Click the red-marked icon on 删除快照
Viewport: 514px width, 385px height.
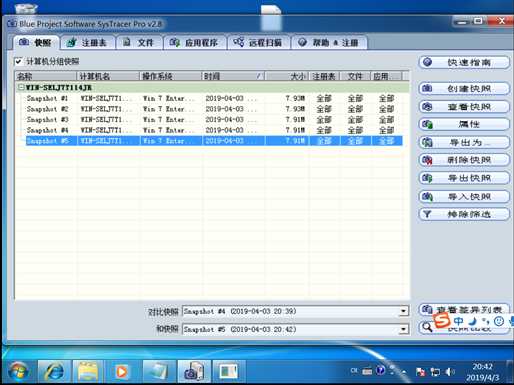pyautogui.click(x=427, y=160)
